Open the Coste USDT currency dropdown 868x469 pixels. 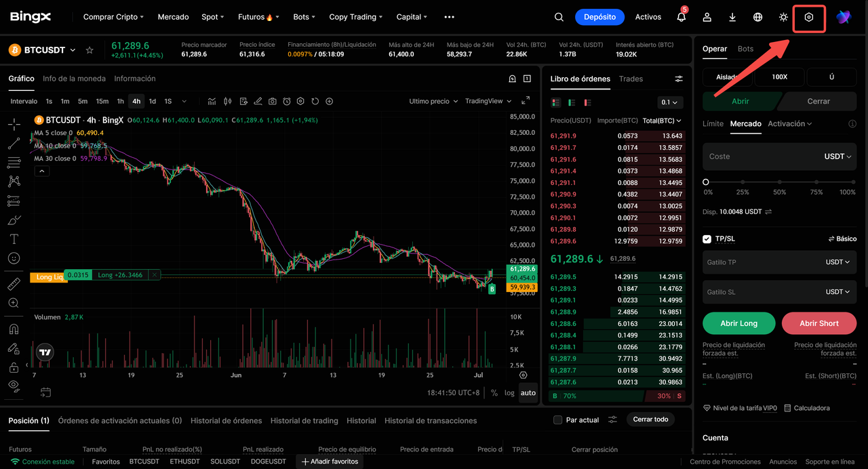point(838,157)
